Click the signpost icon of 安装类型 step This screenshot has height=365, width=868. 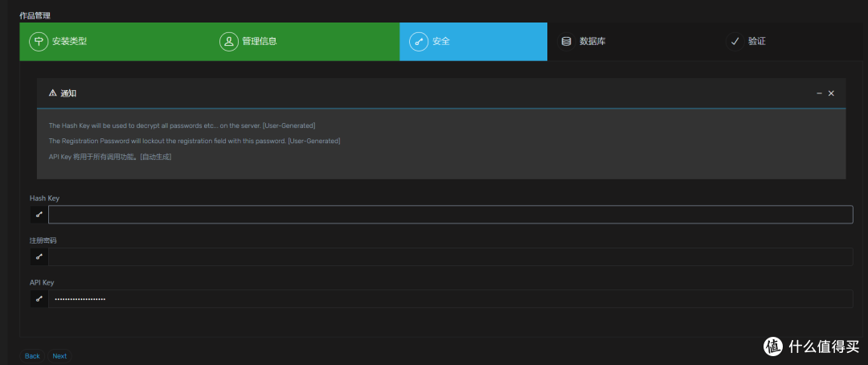pyautogui.click(x=39, y=42)
